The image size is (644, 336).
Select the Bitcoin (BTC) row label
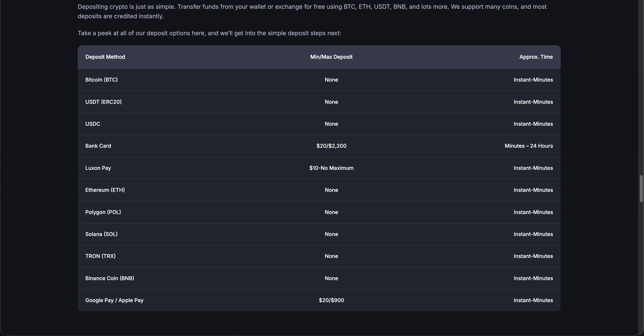tap(102, 80)
